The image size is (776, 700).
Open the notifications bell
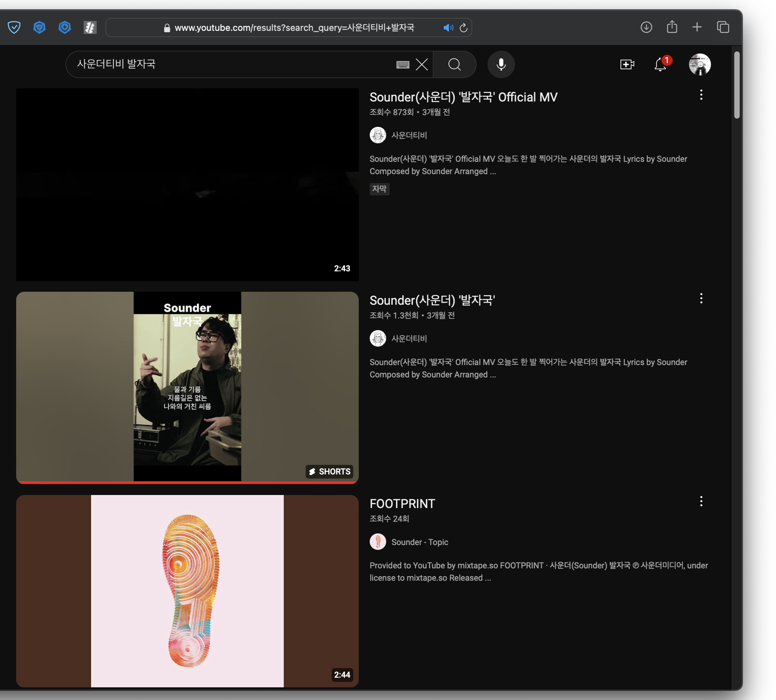pos(660,64)
